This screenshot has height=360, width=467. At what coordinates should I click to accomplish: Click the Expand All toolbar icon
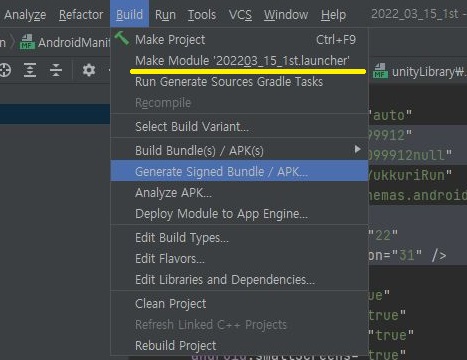(30, 70)
